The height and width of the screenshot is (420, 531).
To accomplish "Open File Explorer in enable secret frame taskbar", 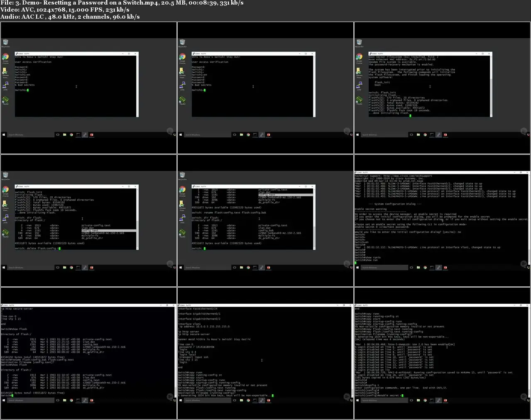I will (418, 400).
